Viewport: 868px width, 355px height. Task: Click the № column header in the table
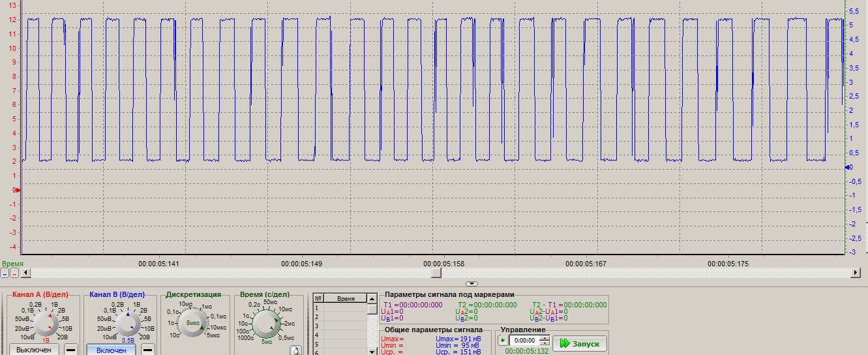point(319,298)
